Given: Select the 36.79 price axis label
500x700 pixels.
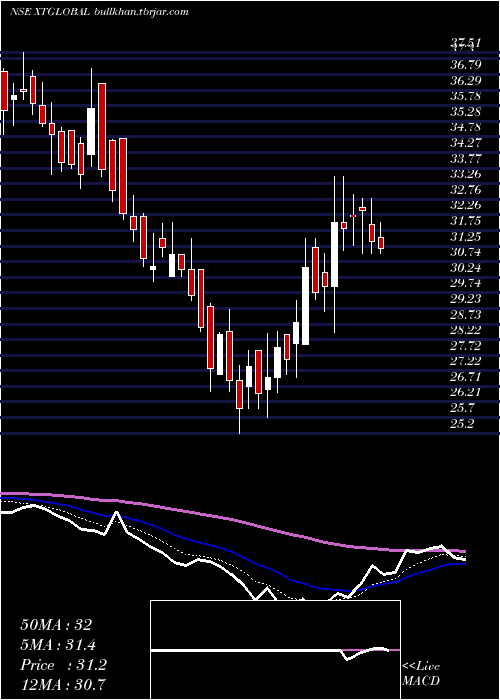Looking at the screenshot, I should tap(465, 65).
